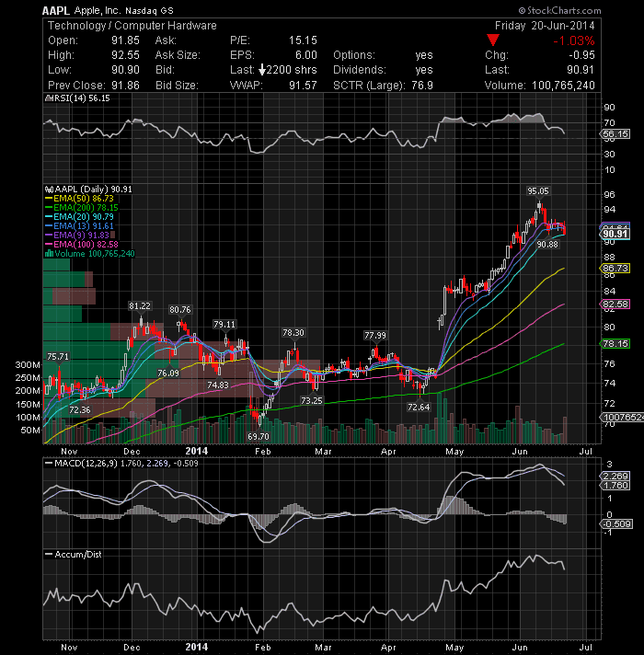
Task: Click the 95.05 peak price label
Action: coord(538,191)
